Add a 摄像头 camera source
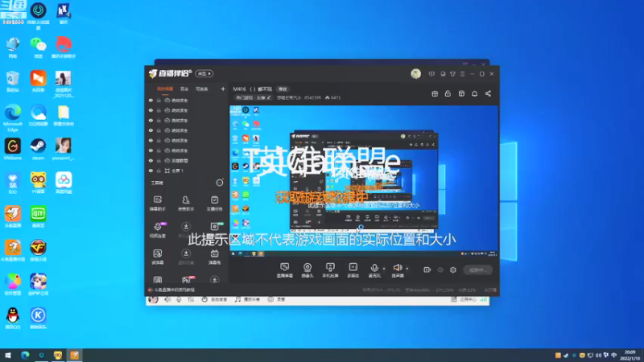The width and height of the screenshot is (644, 362). [x=308, y=270]
